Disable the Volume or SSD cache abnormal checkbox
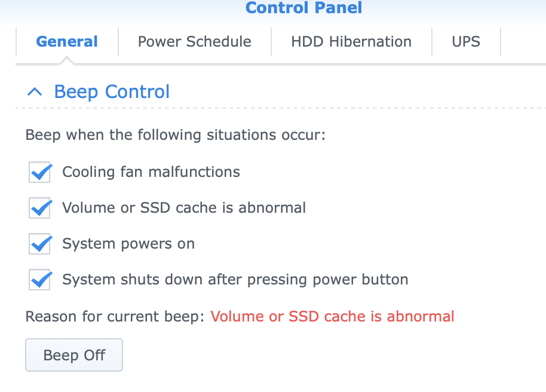 [x=40, y=209]
